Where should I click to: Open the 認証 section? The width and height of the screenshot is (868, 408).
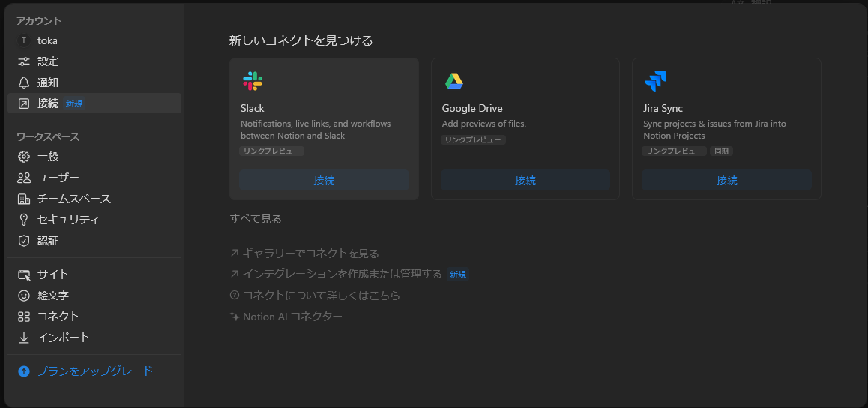94,241
